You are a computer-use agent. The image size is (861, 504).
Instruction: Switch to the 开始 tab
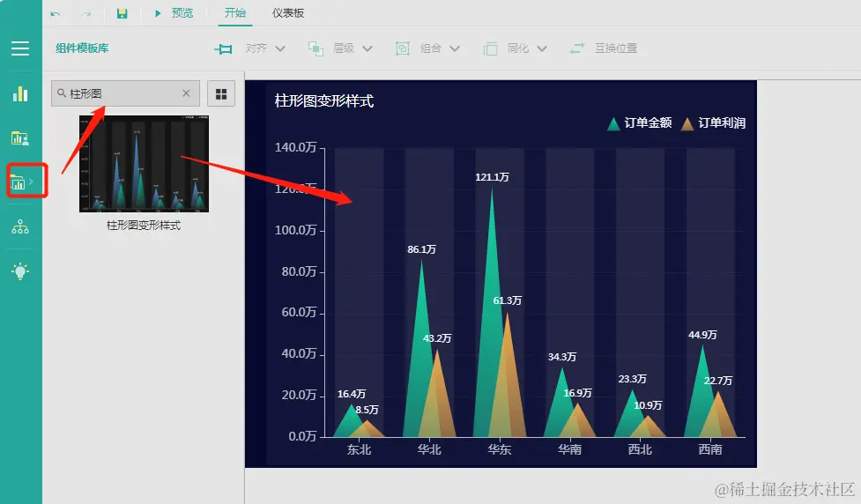point(235,12)
